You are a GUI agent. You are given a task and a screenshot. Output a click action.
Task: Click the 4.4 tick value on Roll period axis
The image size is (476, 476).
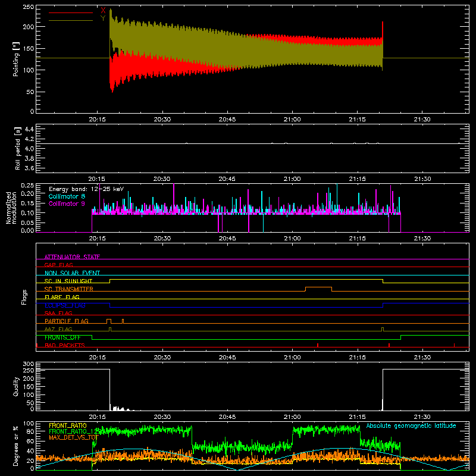coord(29,129)
